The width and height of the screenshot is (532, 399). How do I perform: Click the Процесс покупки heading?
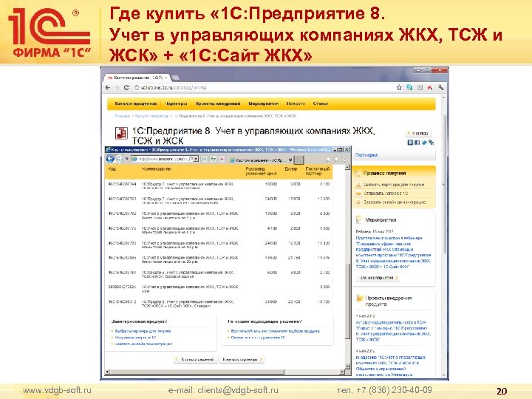tap(384, 173)
